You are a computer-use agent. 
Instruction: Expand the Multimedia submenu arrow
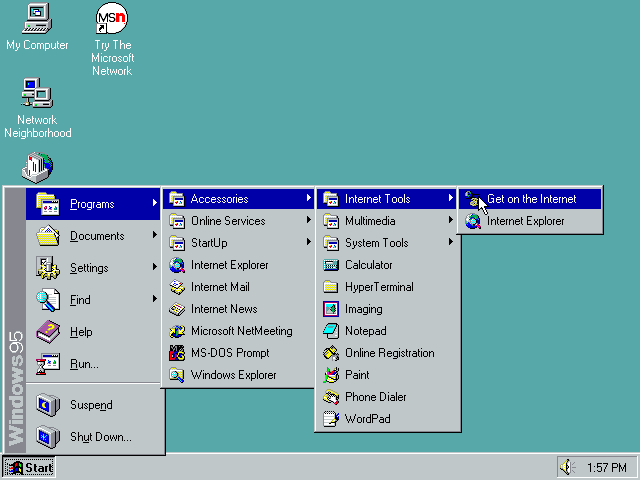coord(451,220)
